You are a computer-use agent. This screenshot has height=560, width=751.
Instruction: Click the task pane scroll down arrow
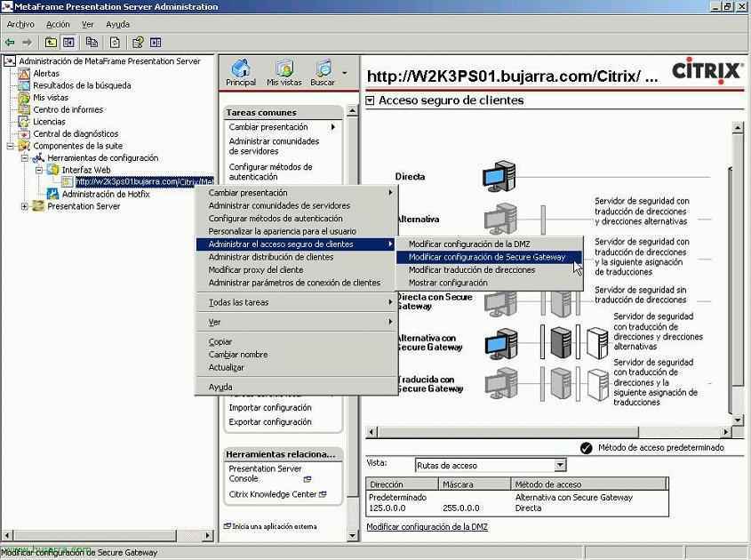click(x=352, y=536)
